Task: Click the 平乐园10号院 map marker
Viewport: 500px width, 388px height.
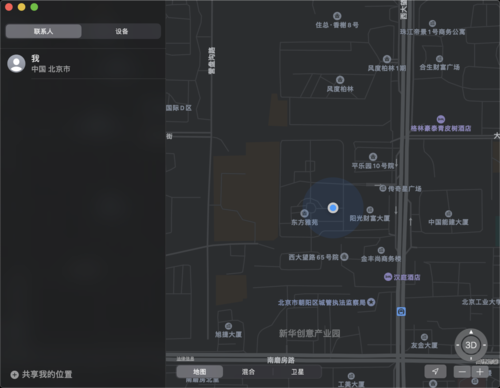Action: coord(373,157)
